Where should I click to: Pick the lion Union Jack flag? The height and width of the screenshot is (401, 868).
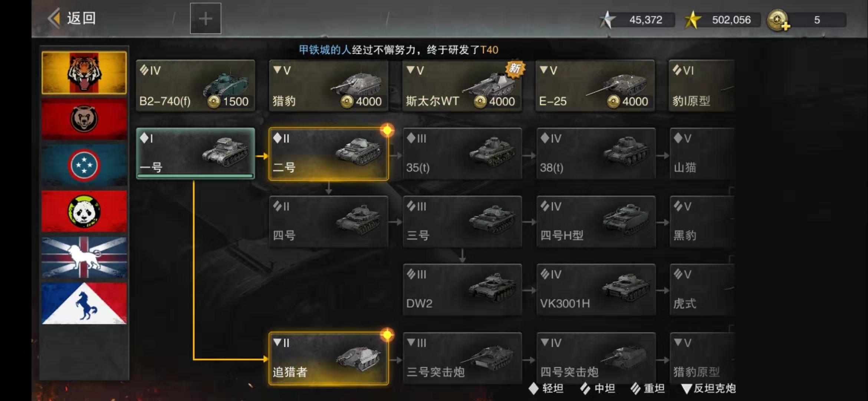click(x=84, y=257)
